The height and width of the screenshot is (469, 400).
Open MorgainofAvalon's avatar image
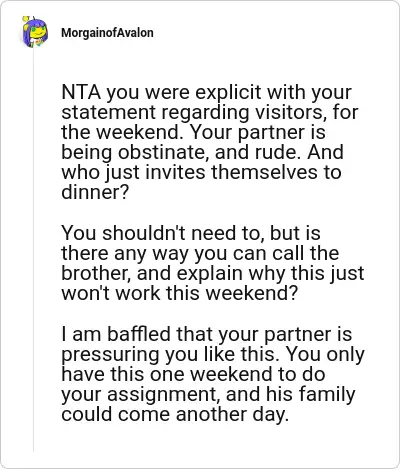[35, 32]
